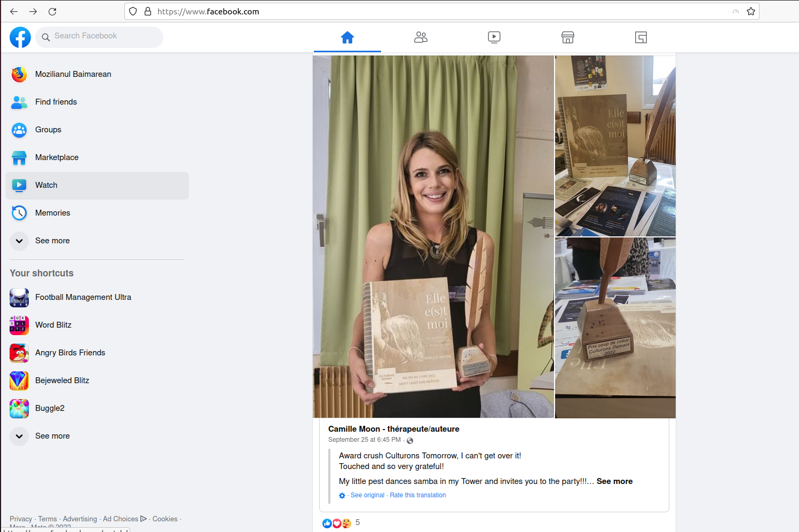Reload the page with the browser refresh icon
This screenshot has width=799, height=532.
52,11
